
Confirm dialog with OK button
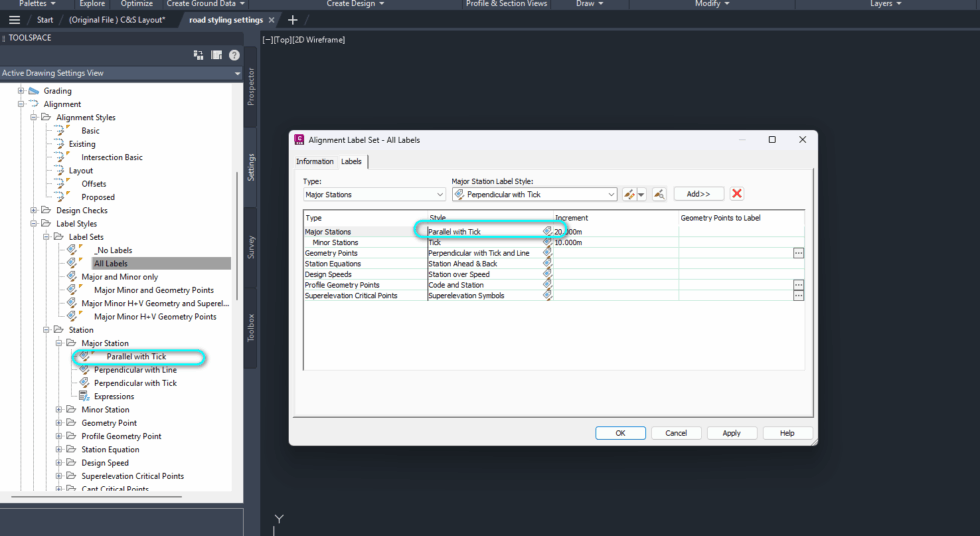pos(620,433)
